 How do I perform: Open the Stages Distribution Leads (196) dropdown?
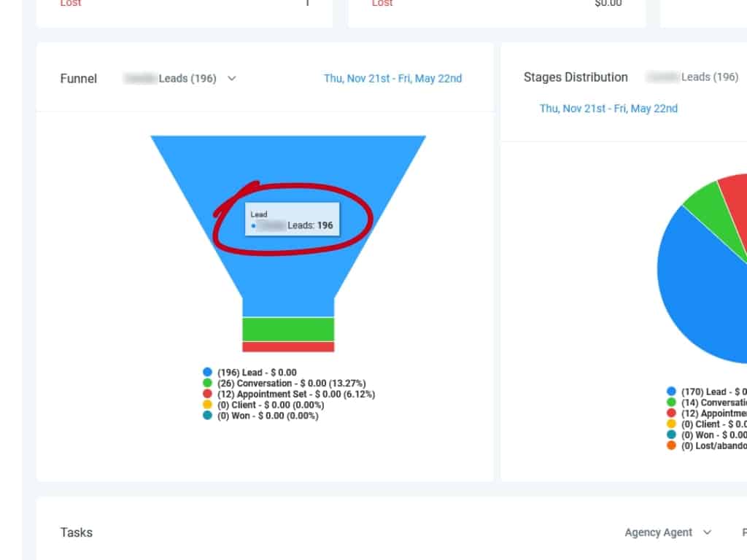[693, 77]
